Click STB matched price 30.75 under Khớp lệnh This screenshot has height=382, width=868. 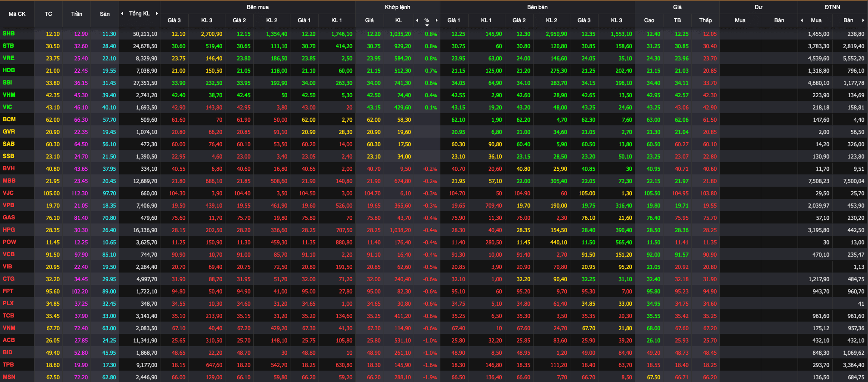point(374,46)
